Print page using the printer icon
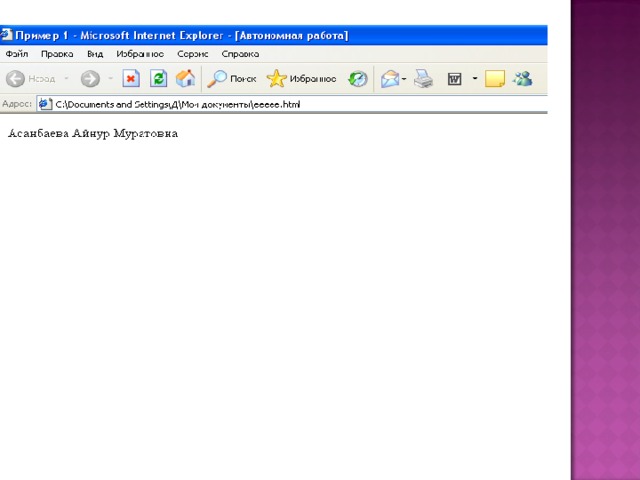Screen dimensions: 640x480 423,79
